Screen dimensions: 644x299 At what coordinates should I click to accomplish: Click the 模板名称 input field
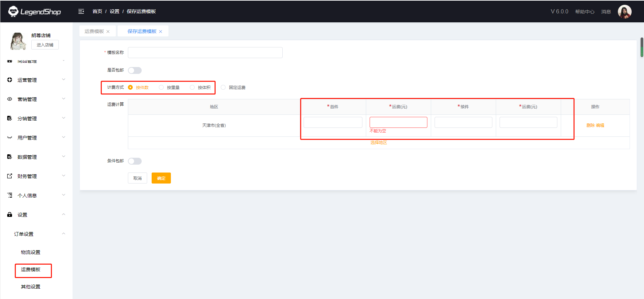click(x=205, y=53)
